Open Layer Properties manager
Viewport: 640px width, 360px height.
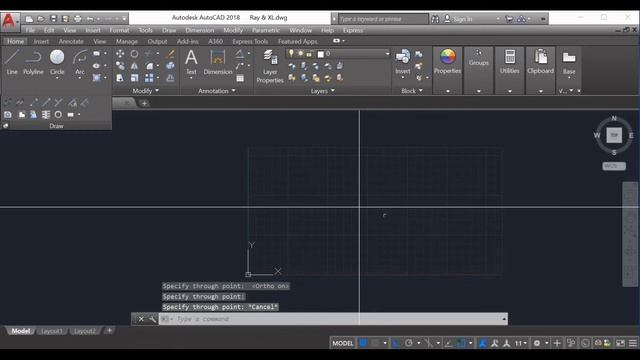tap(270, 66)
